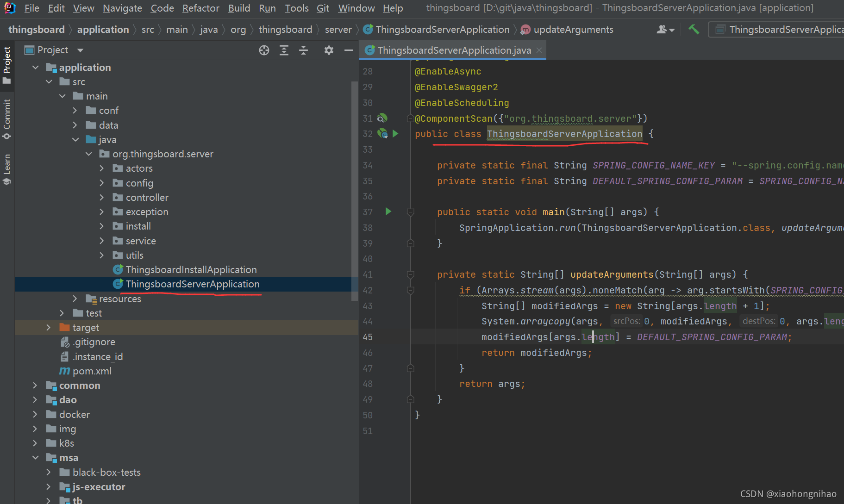Click the Project panel vertical scrollbar

pyautogui.click(x=355, y=191)
